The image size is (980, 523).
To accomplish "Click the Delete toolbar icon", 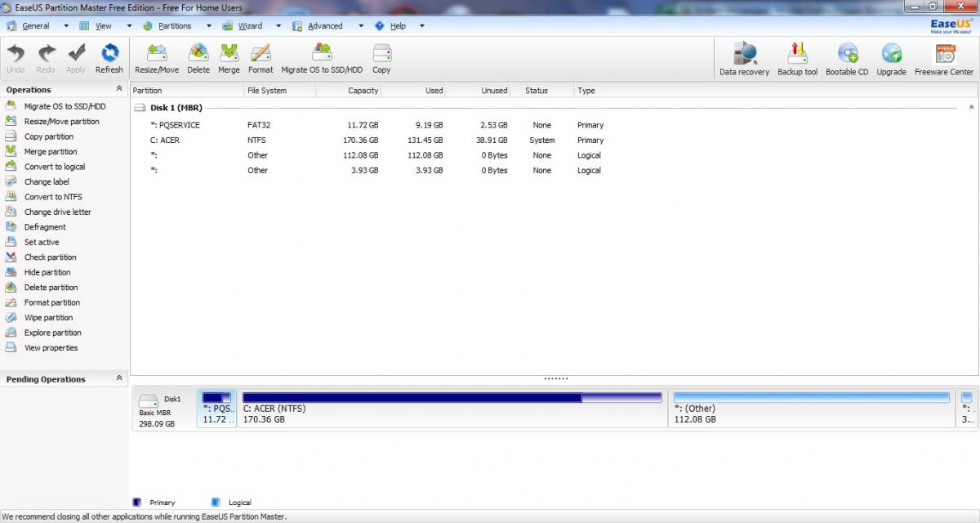I will pos(198,59).
